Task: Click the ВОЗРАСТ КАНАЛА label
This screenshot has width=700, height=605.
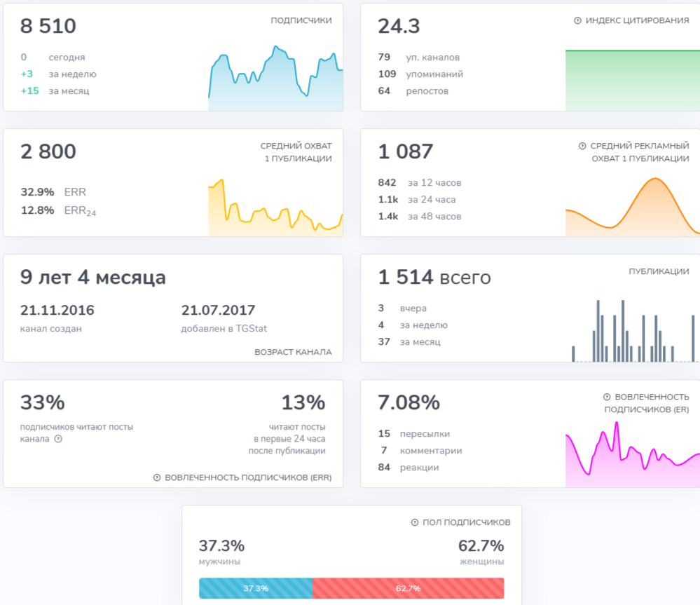Action: (x=294, y=353)
